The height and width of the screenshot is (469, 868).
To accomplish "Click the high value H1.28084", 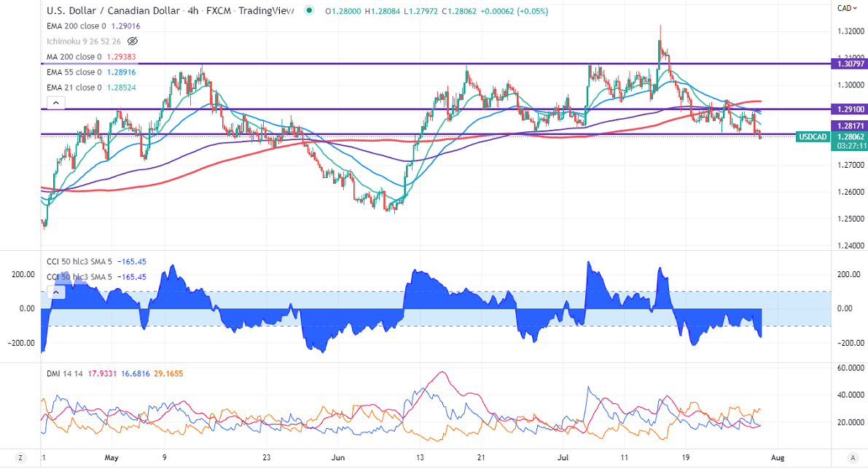I will (383, 11).
